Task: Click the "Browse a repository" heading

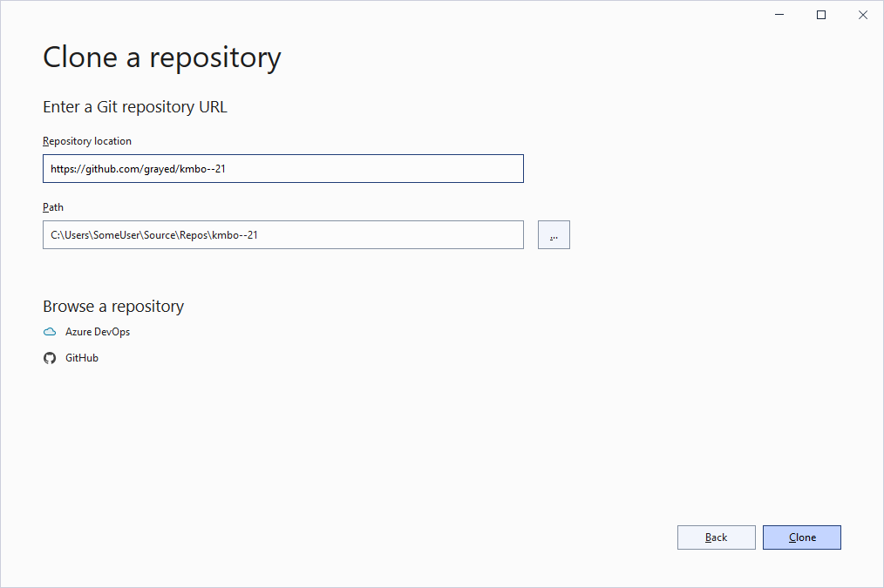Action: tap(113, 306)
